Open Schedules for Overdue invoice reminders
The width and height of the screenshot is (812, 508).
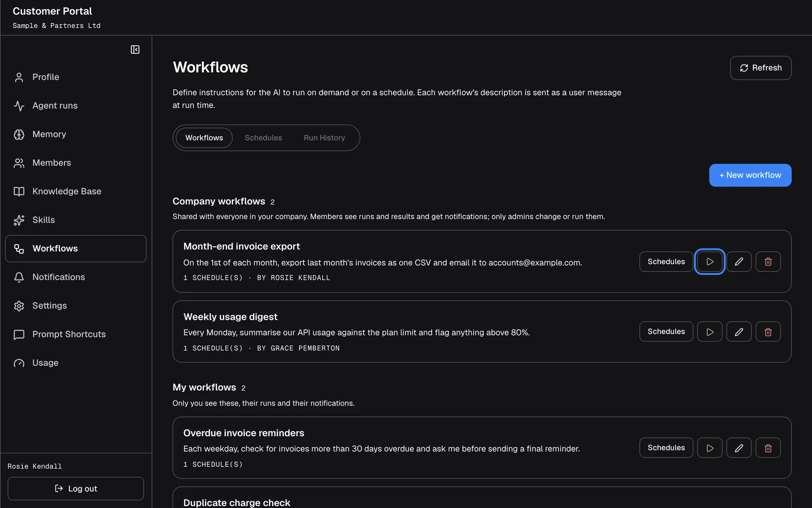(666, 448)
